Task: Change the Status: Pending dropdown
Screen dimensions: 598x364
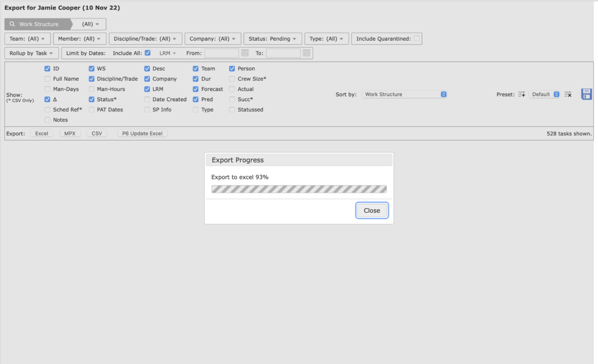Action: pos(273,38)
